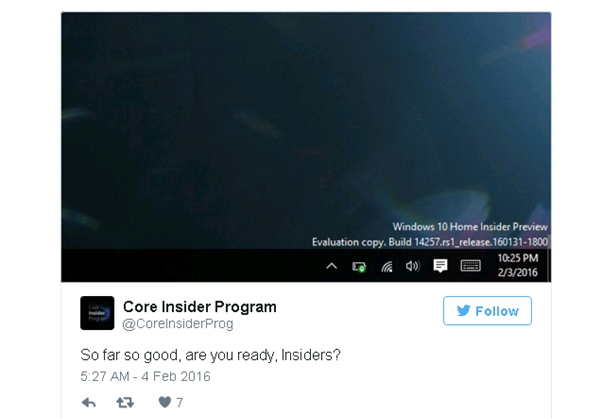Click the reply arrow icon
600x419 pixels.
click(89, 403)
